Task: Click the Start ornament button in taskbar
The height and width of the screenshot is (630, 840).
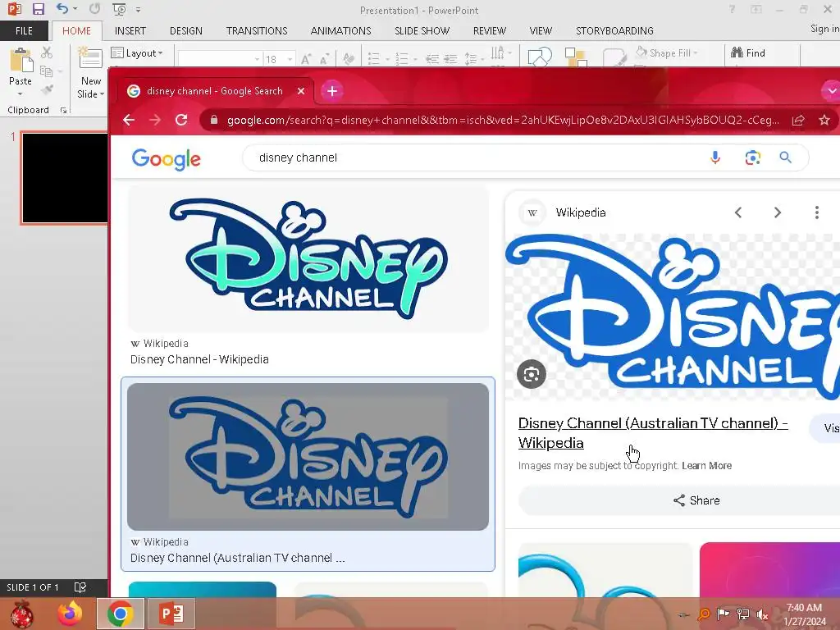Action: click(21, 614)
